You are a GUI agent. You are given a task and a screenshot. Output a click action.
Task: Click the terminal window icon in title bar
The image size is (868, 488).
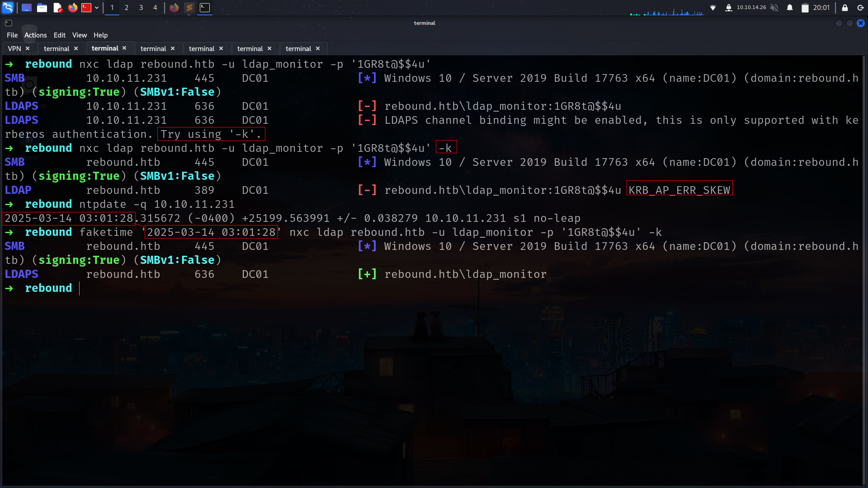9,23
